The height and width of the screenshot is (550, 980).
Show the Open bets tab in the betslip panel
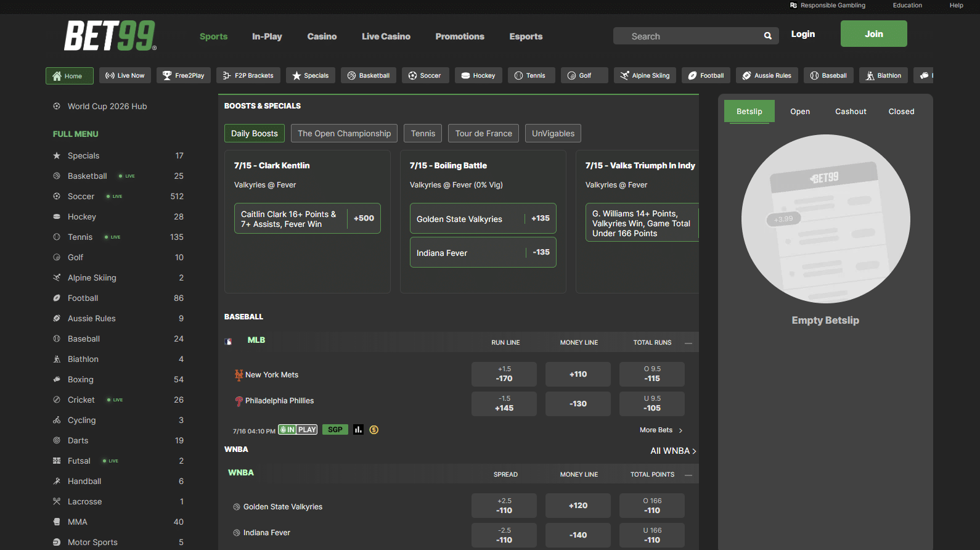pyautogui.click(x=800, y=112)
